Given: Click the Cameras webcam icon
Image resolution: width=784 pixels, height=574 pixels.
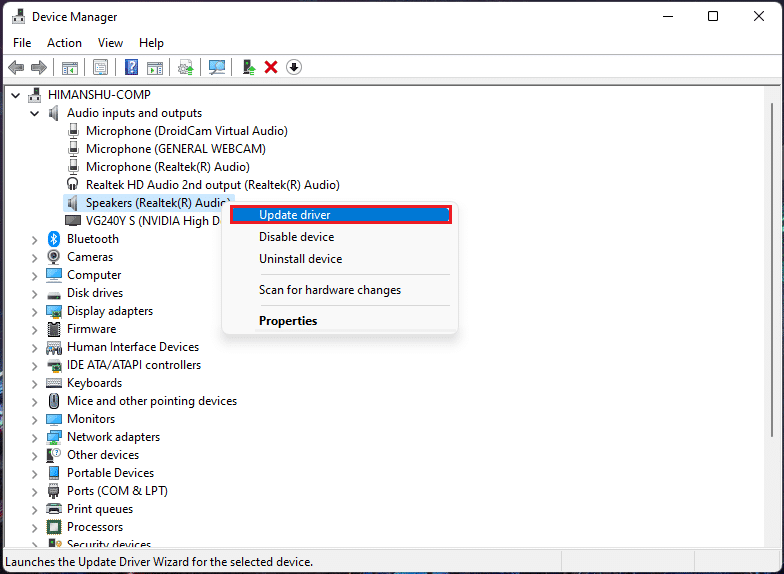Looking at the screenshot, I should (x=54, y=257).
